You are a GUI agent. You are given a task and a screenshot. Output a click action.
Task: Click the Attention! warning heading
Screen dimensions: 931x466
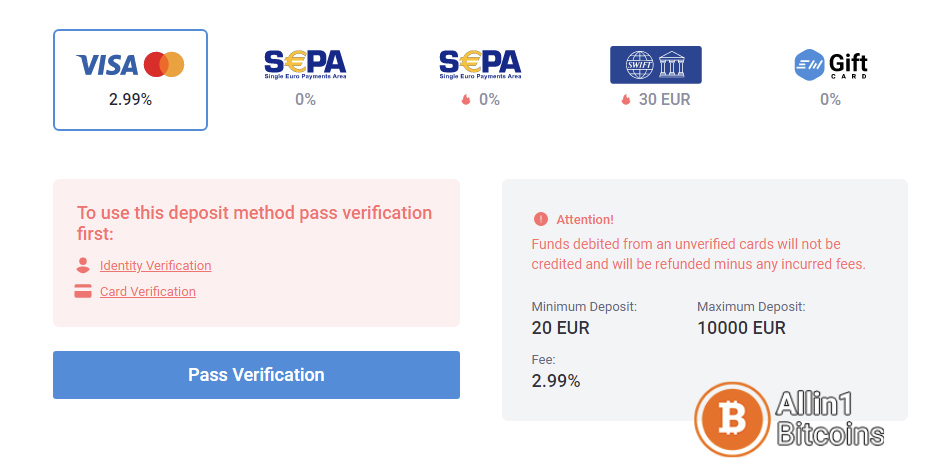[585, 220]
